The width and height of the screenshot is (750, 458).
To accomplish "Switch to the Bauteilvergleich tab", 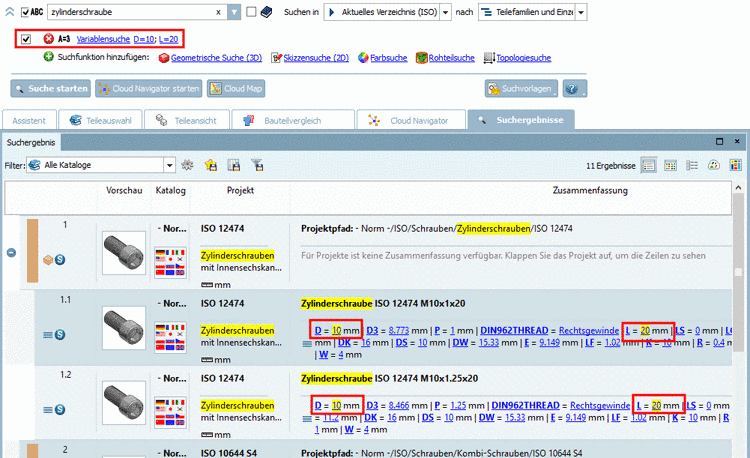I will click(x=293, y=120).
